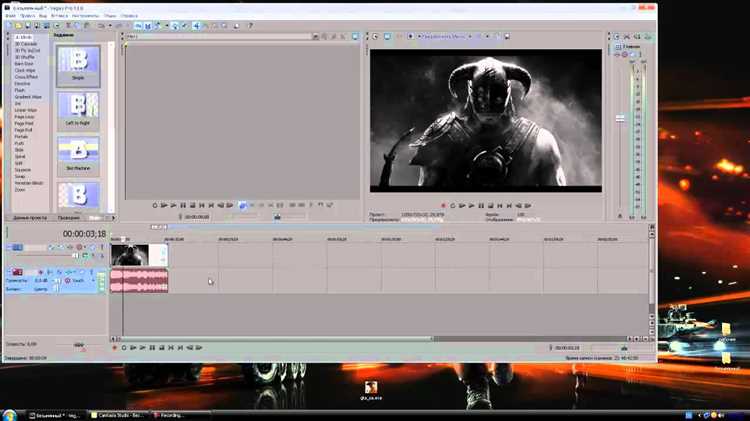Open Track Motion on the video track
750x421 pixels.
click(61, 247)
